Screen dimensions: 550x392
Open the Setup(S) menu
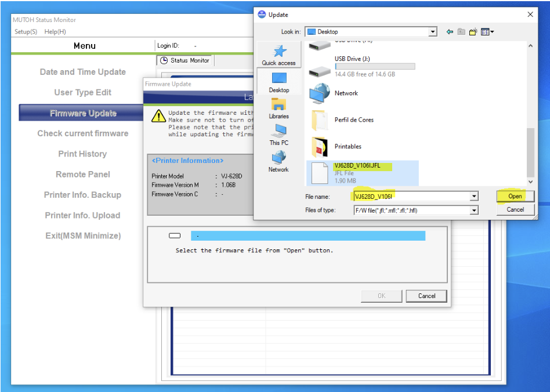tap(26, 31)
